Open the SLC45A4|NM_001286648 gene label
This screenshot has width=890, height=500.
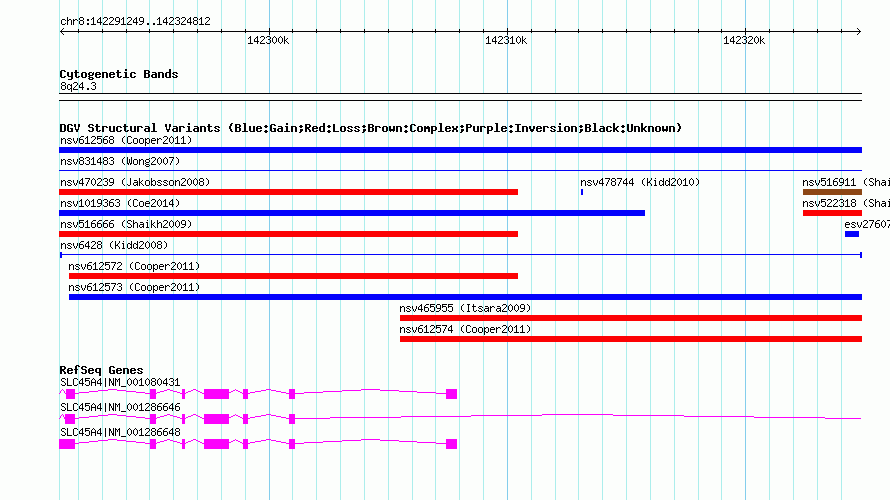pos(120,432)
